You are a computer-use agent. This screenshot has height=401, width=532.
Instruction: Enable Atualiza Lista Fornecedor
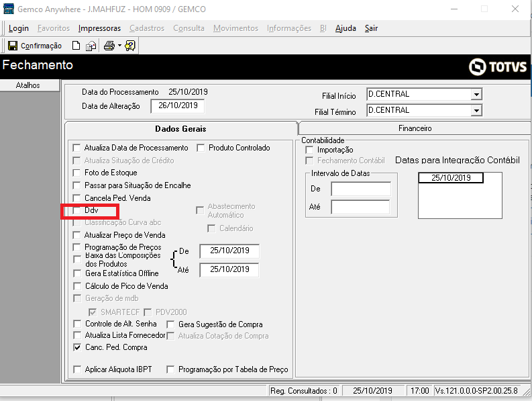(77, 335)
